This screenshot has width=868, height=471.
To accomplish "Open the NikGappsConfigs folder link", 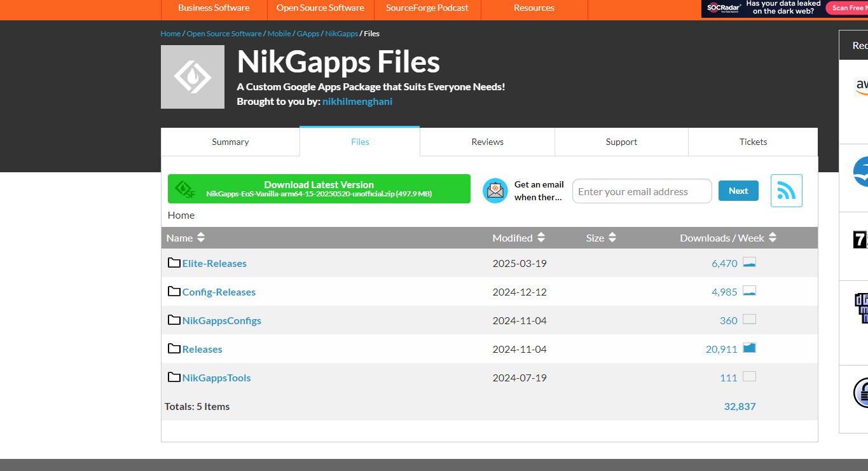I will pyautogui.click(x=222, y=320).
